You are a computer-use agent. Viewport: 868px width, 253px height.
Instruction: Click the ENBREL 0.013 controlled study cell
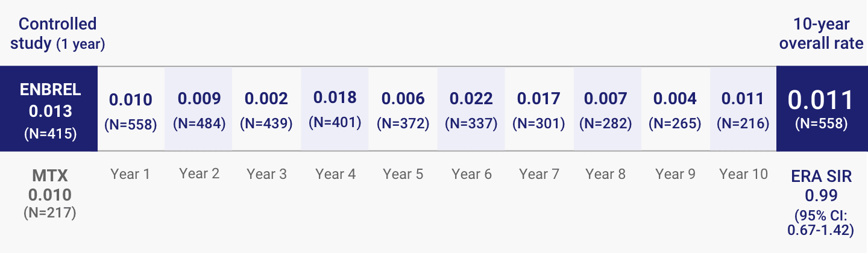[49, 109]
